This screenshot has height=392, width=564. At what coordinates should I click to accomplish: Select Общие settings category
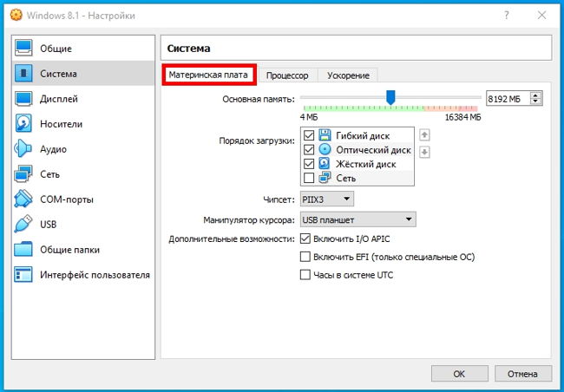click(x=83, y=49)
